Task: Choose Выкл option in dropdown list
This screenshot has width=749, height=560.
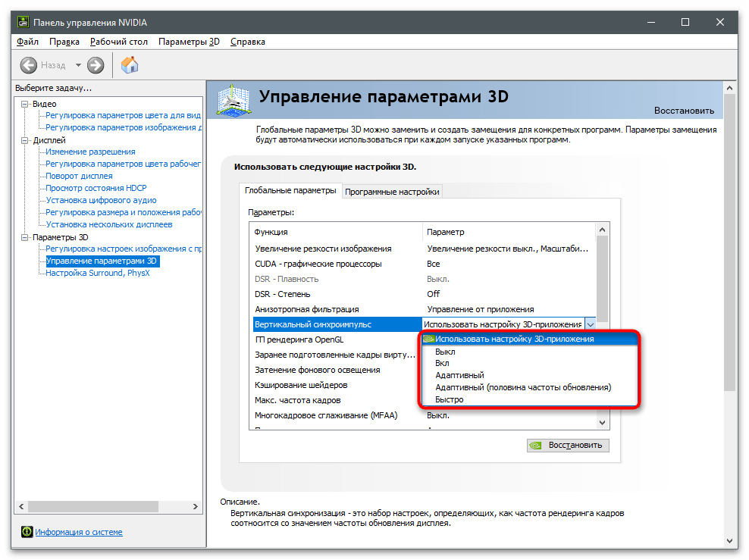Action: (530, 352)
